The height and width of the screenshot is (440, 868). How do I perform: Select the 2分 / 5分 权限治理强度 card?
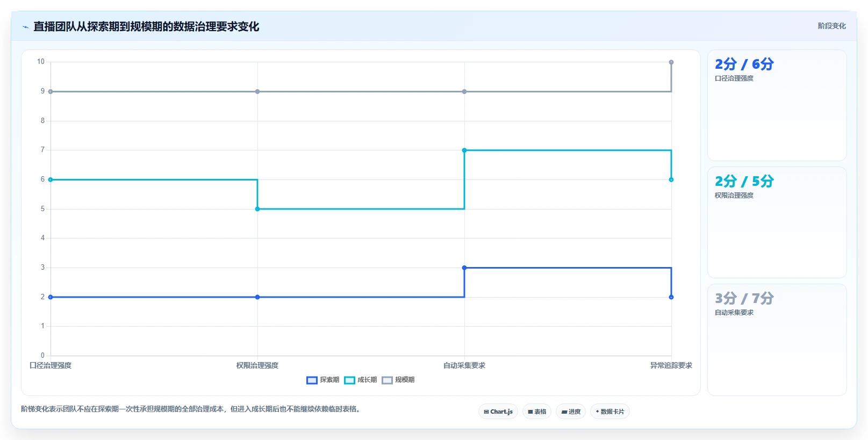coord(777,222)
